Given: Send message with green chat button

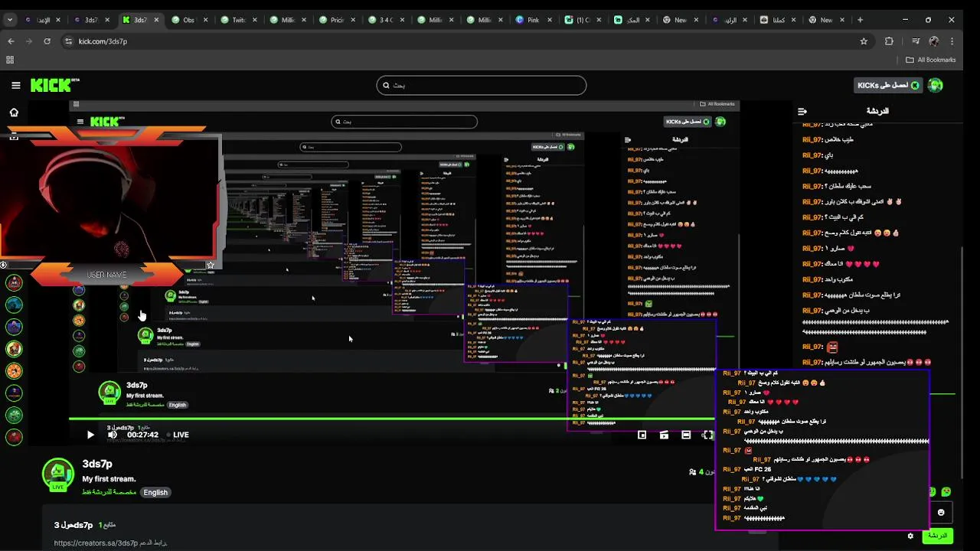Looking at the screenshot, I should pyautogui.click(x=938, y=536).
